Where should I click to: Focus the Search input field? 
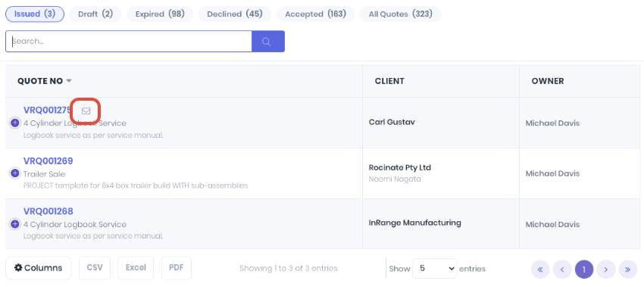coord(129,42)
